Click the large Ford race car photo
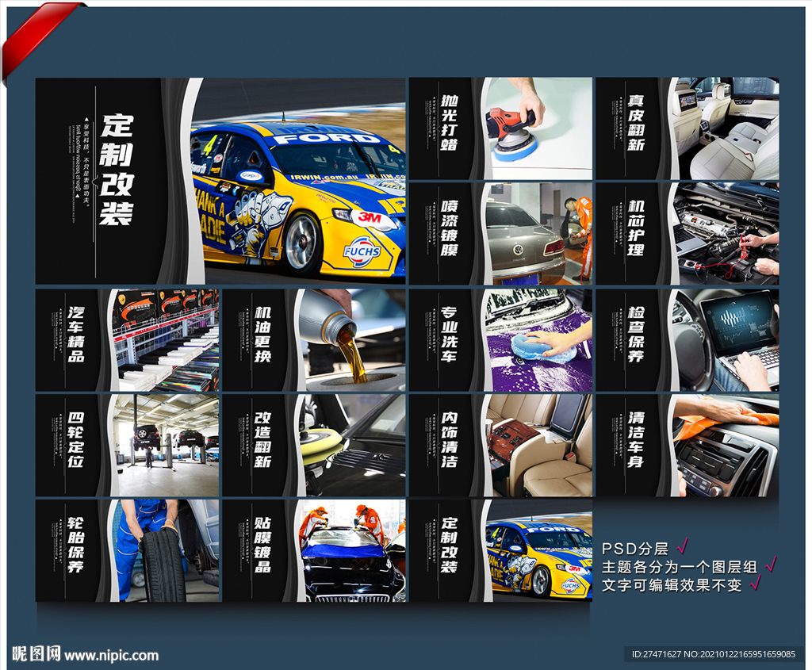The width and height of the screenshot is (812, 670). (298, 181)
